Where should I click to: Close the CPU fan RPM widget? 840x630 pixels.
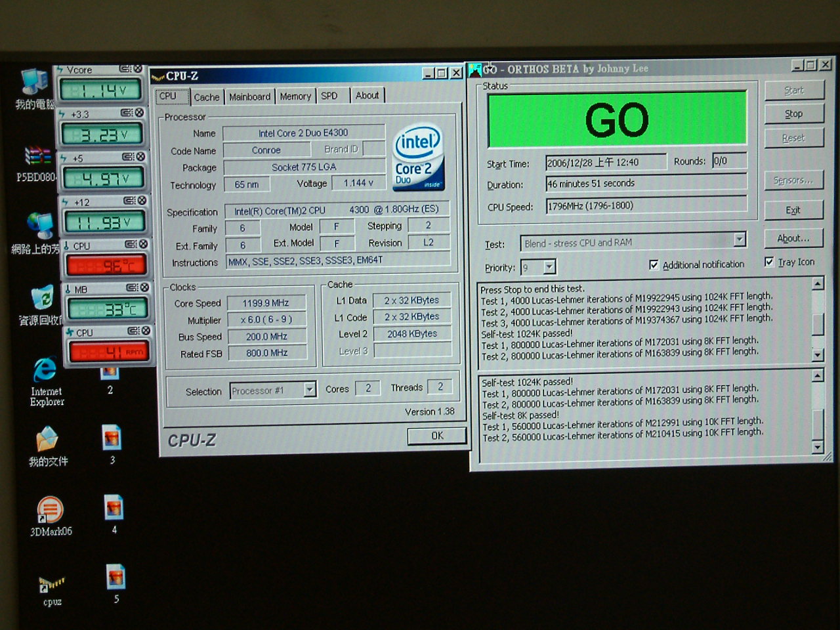coord(146,331)
